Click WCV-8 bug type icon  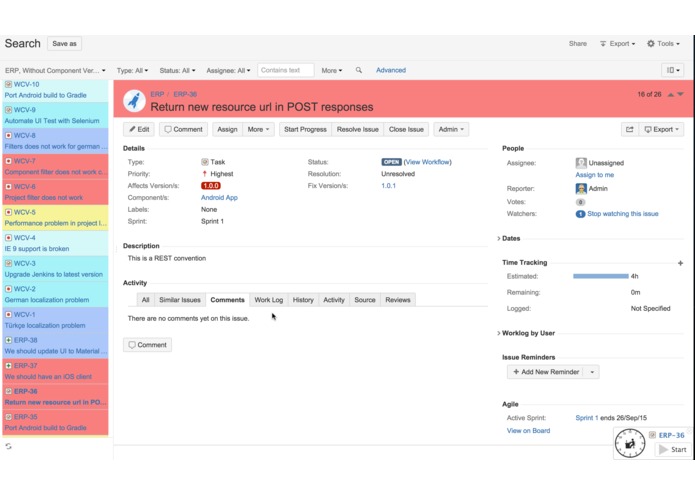8,136
